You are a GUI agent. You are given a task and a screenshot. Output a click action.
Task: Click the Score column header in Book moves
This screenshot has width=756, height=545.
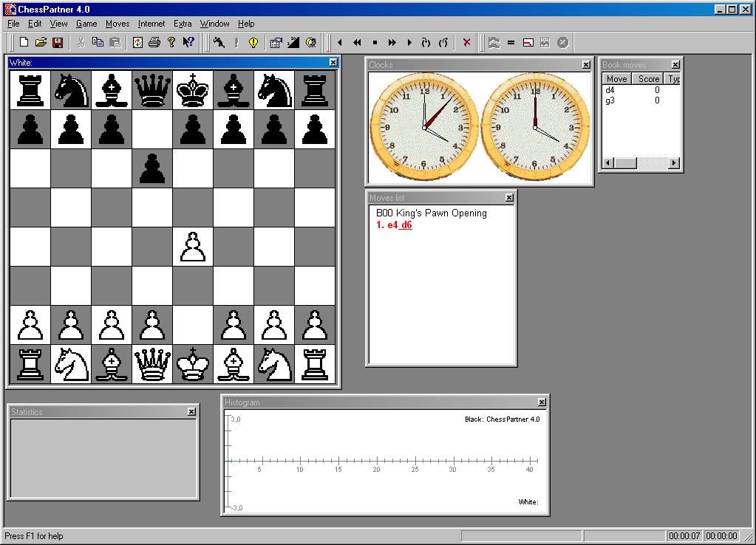pos(648,79)
